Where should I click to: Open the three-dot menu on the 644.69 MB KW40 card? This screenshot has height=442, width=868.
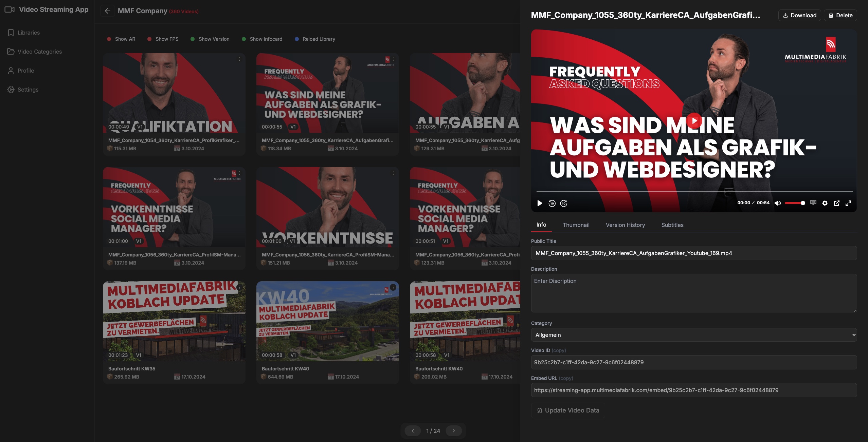(x=393, y=287)
